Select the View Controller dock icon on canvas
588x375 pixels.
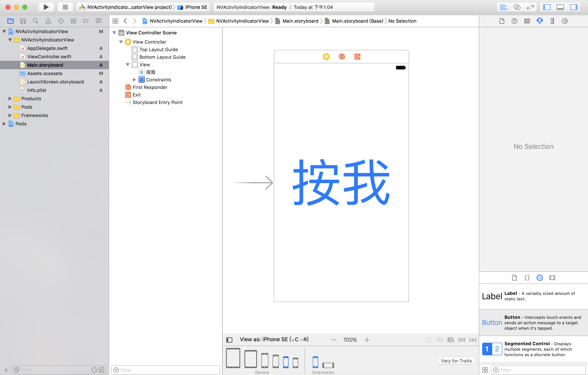click(326, 57)
